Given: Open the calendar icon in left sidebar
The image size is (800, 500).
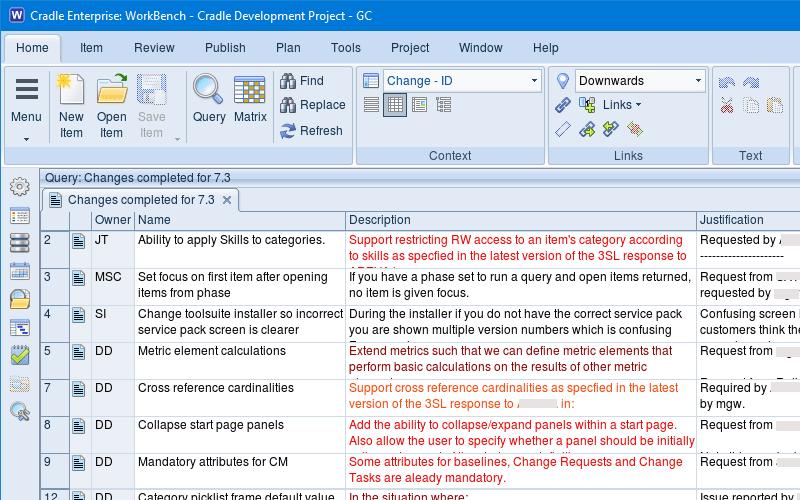Looking at the screenshot, I should (20, 271).
